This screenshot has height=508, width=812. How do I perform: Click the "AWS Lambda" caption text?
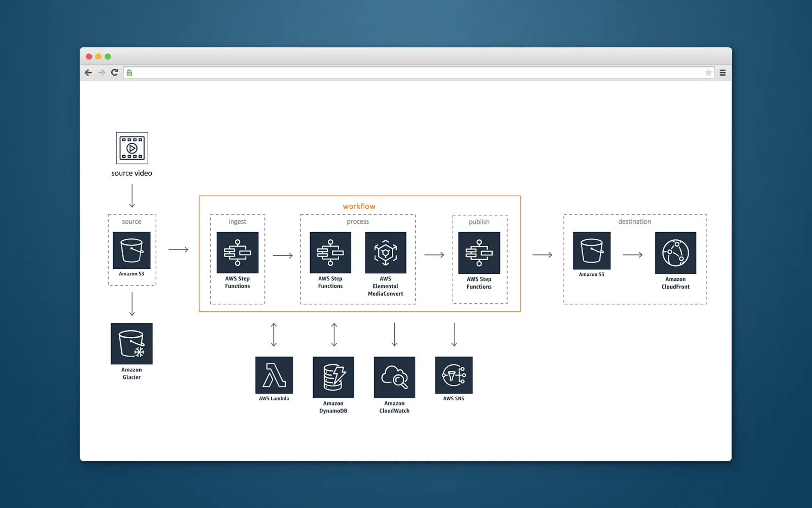click(274, 398)
